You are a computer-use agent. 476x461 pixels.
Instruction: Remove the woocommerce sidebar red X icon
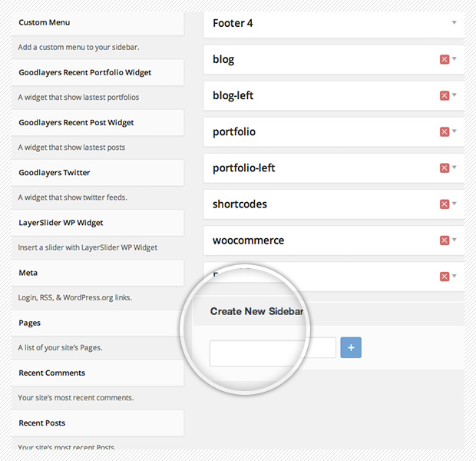tap(445, 240)
